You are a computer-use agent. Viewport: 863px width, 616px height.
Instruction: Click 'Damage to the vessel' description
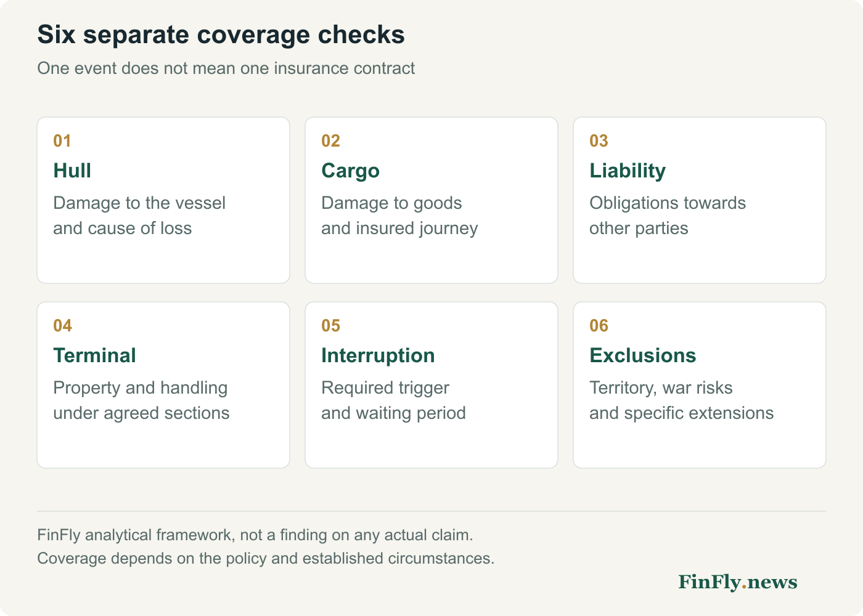pyautogui.click(x=139, y=203)
